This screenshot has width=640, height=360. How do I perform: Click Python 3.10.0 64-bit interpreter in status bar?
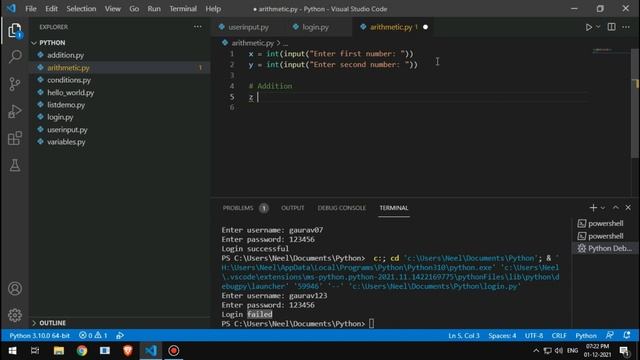39,336
